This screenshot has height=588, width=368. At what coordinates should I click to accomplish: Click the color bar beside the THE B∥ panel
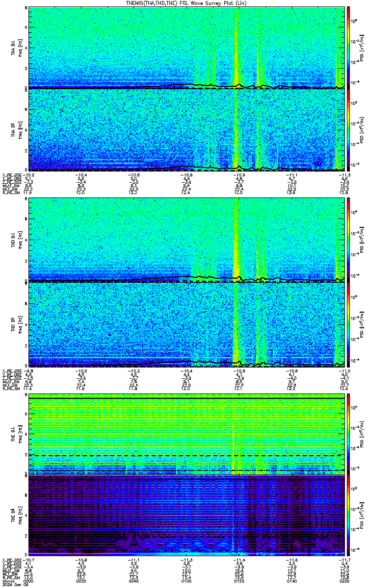tap(349, 515)
